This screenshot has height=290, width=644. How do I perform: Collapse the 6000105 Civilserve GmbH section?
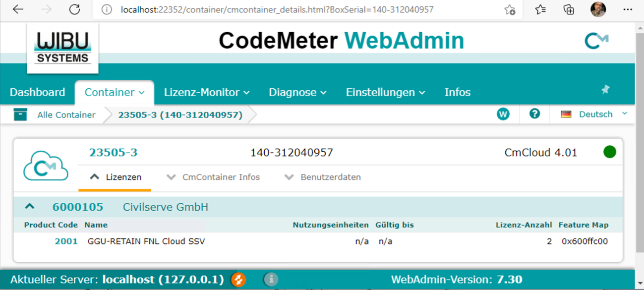pyautogui.click(x=30, y=207)
